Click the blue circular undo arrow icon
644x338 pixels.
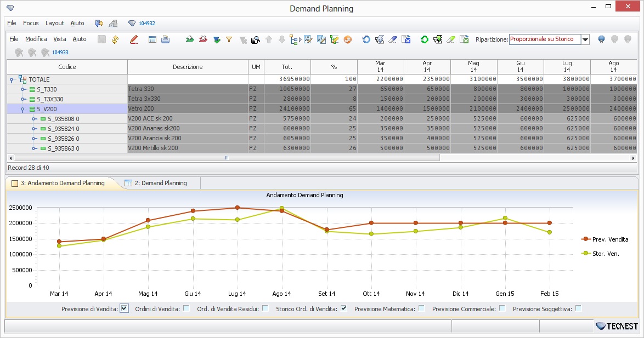click(366, 39)
